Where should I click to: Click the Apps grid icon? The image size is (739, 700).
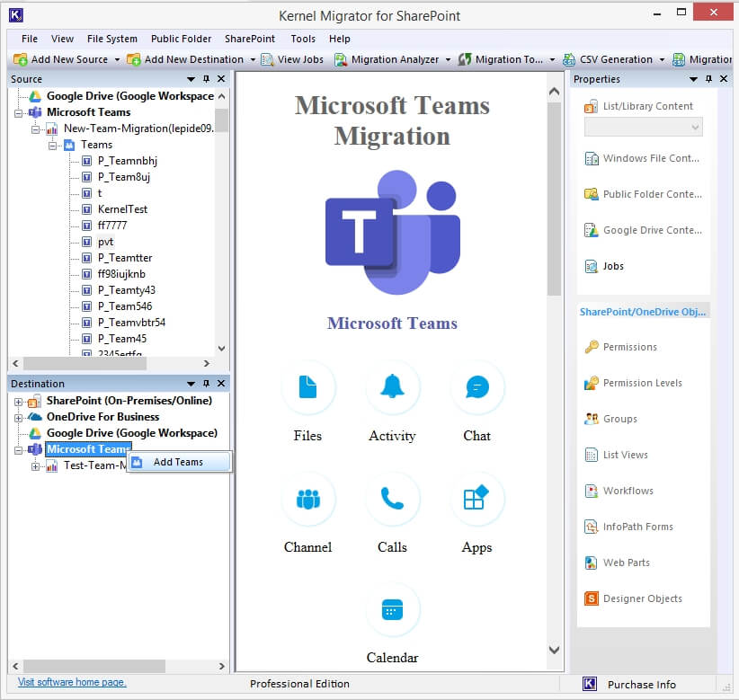click(476, 499)
